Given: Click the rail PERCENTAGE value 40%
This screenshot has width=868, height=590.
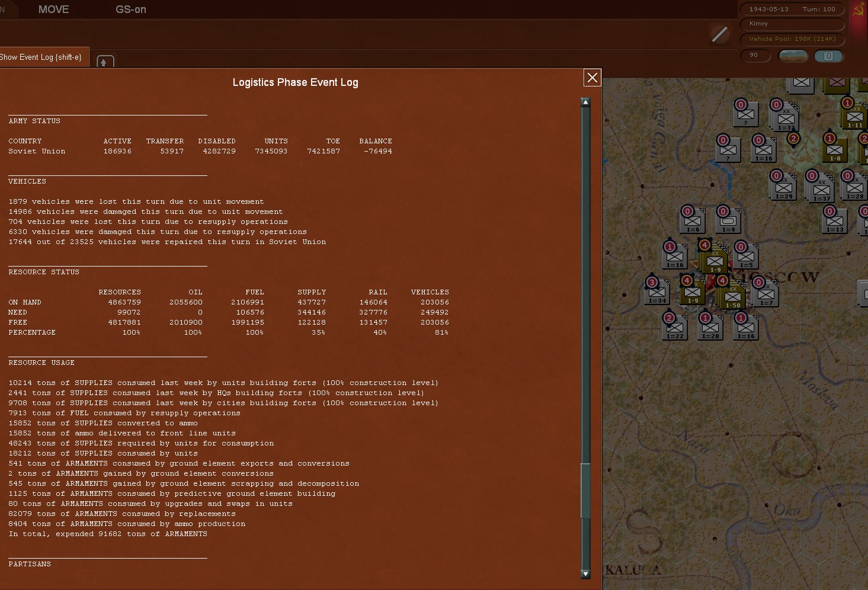Looking at the screenshot, I should tap(380, 332).
